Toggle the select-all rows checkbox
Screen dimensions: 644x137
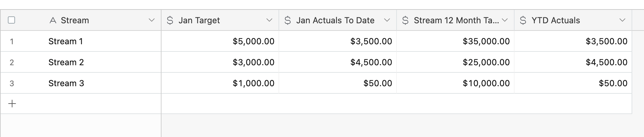11,20
